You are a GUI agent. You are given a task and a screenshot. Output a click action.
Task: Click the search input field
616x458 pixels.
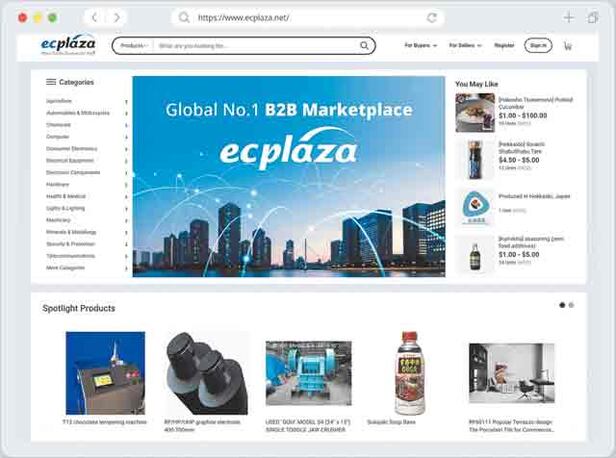(x=257, y=46)
